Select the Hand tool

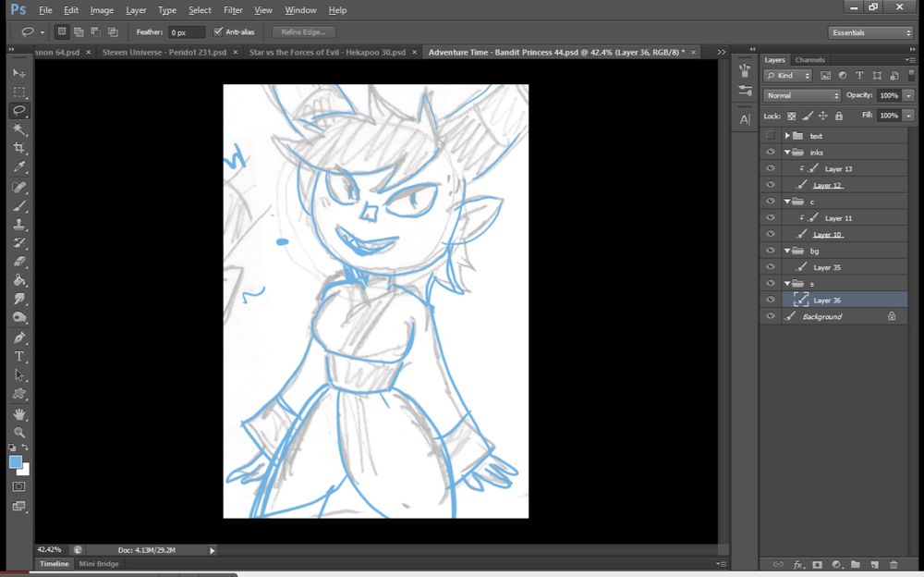pos(18,413)
